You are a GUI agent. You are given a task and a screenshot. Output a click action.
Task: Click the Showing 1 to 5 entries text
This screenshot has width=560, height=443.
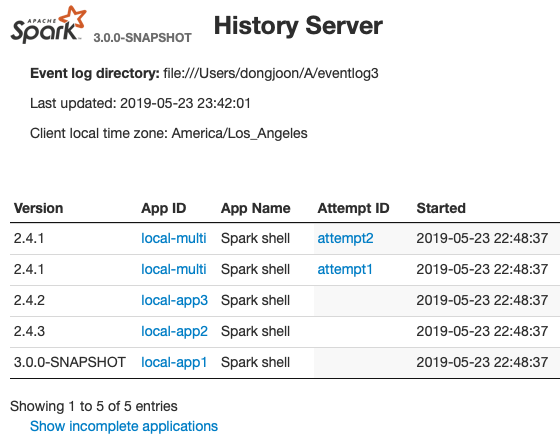click(x=94, y=407)
